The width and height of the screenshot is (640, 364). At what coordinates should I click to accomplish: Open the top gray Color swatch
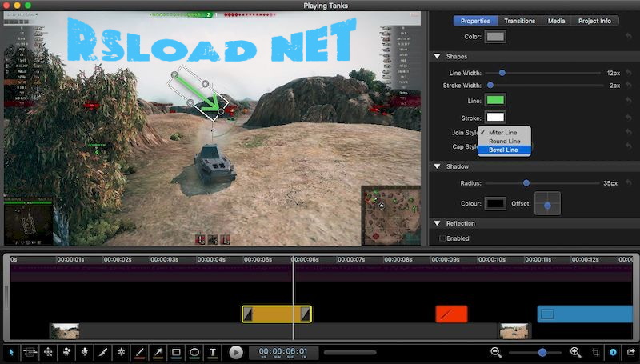point(495,36)
